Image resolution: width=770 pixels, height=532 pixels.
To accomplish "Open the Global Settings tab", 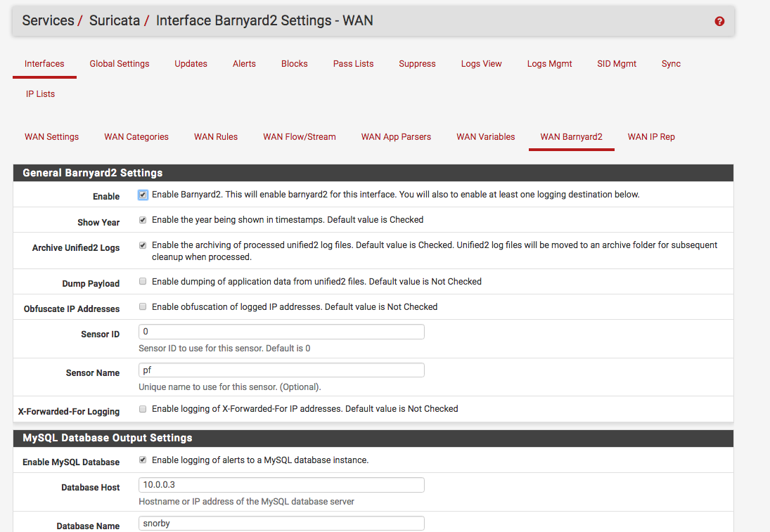I will (119, 64).
